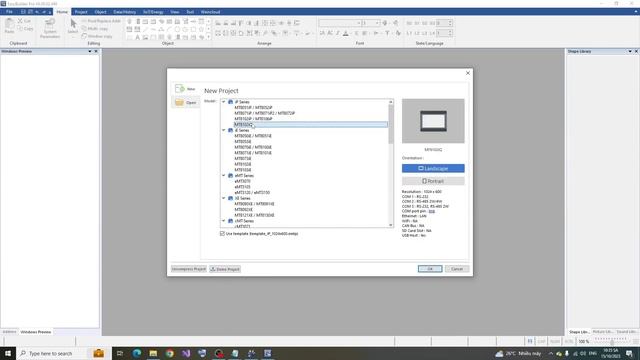Select model MT8070iE / MT8100iE
Viewport: 640px width, 360px height.
[253, 147]
